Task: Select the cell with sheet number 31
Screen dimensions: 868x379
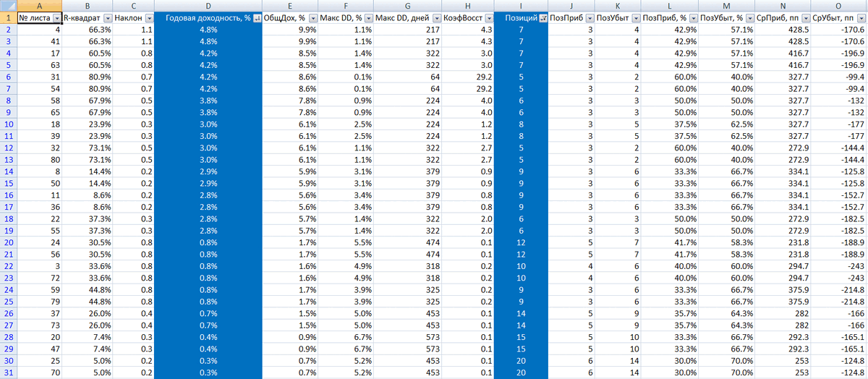Action: tap(39, 77)
